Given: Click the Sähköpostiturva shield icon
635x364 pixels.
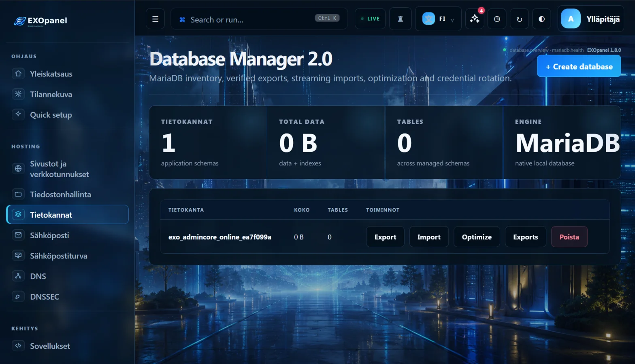Looking at the screenshot, I should point(18,256).
